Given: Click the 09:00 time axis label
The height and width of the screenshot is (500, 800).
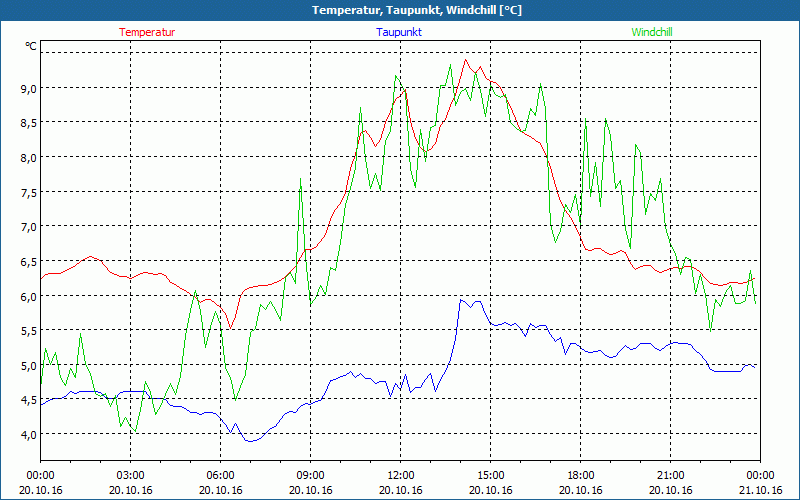Looking at the screenshot, I should [311, 476].
